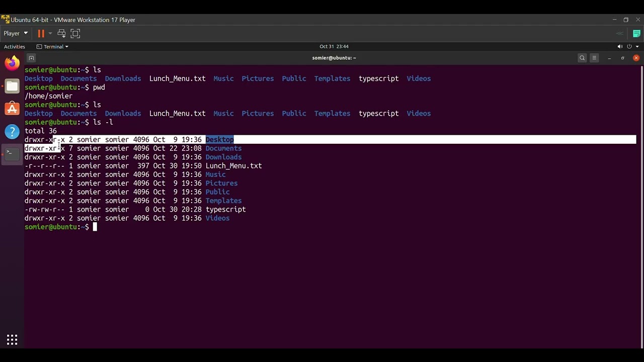Viewport: 644px width, 362px height.
Task: Click the 'pwd' command text
Action: pyautogui.click(x=99, y=87)
